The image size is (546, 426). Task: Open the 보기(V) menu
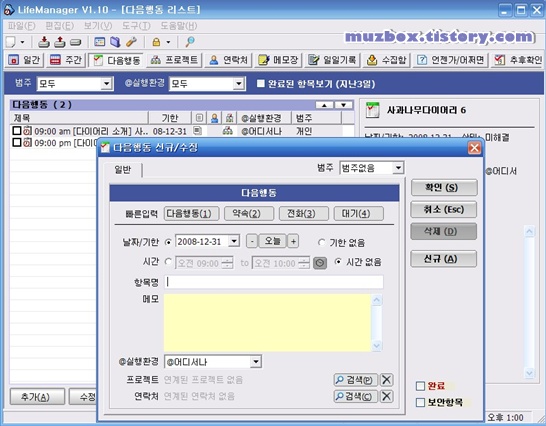pyautogui.click(x=98, y=26)
